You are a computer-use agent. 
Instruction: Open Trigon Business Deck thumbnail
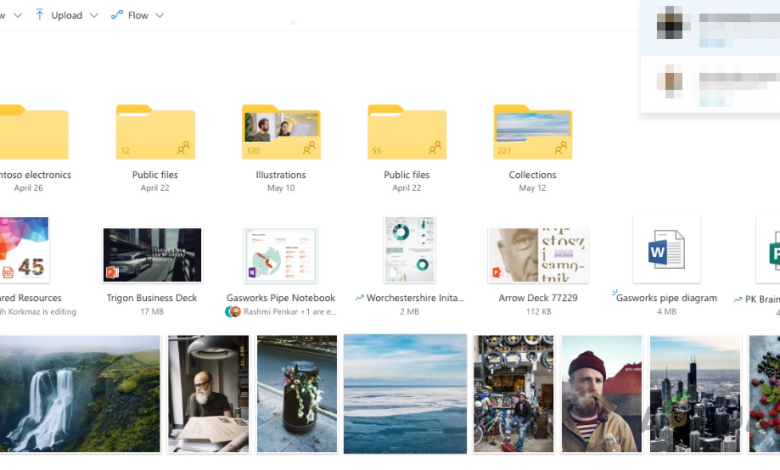click(152, 255)
